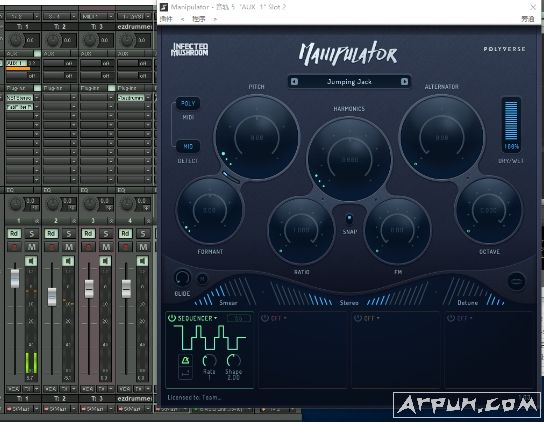This screenshot has width=544, height=422.
Task: Toggle Rd automation read on channel 4
Action: tap(126, 234)
